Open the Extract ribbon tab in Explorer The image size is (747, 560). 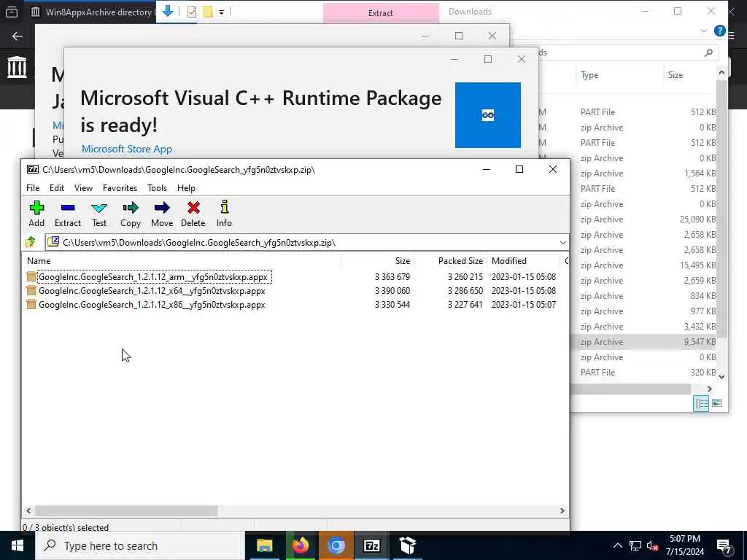(381, 13)
